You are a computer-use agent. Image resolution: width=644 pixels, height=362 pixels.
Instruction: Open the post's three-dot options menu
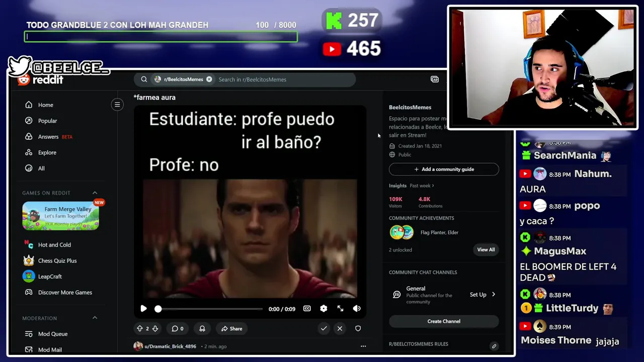tap(363, 346)
